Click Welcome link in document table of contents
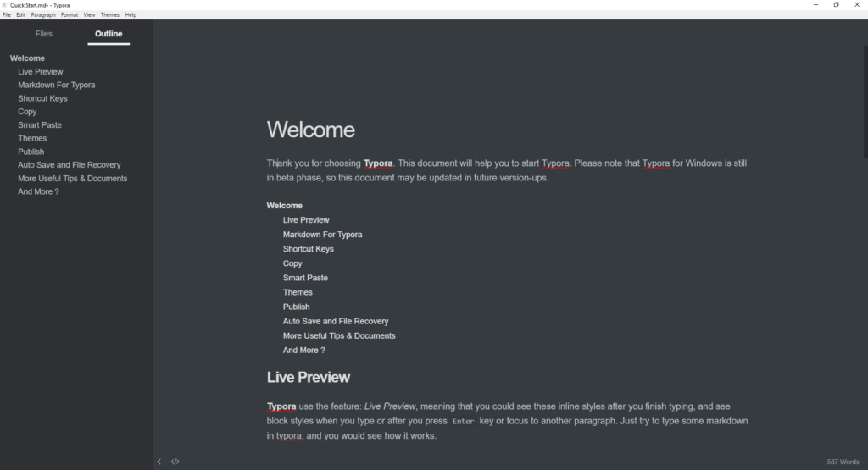The image size is (868, 470). coord(285,205)
